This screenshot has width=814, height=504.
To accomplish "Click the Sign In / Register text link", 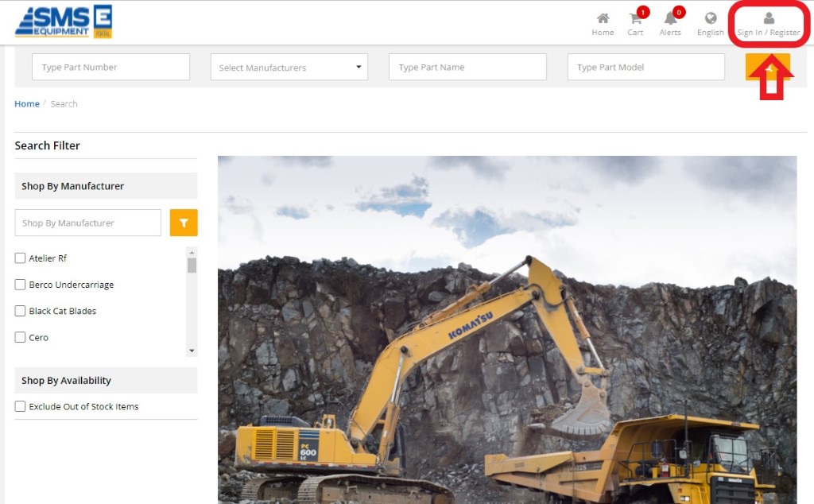I will (769, 32).
